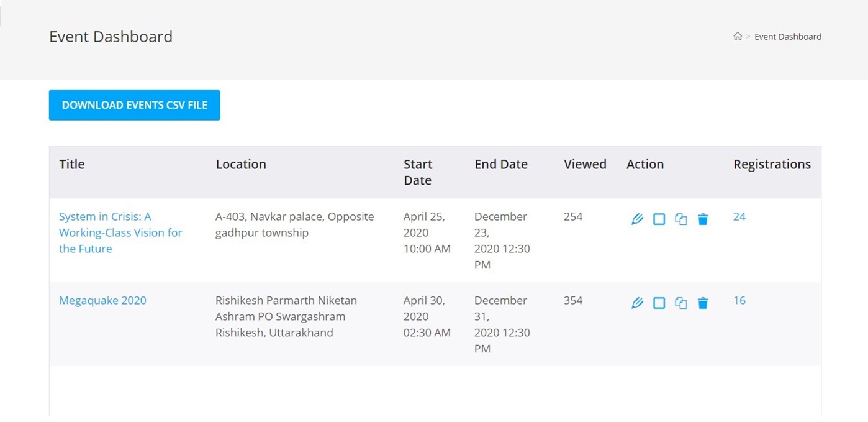Delete the System in Crisis event via trash icon
868x422 pixels.
click(x=703, y=219)
